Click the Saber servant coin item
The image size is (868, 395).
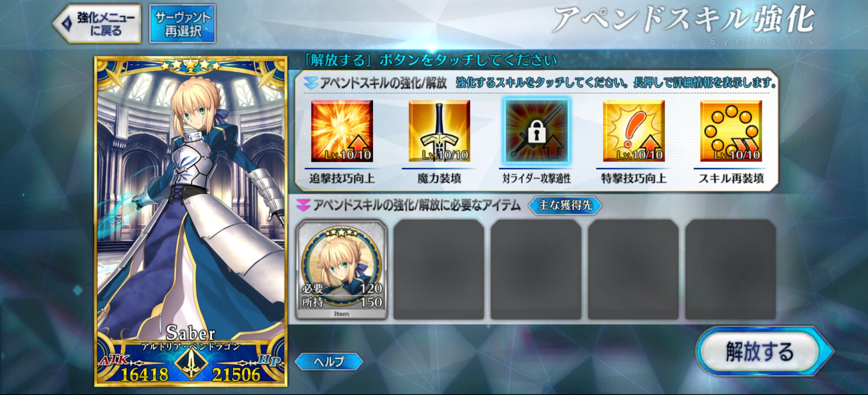342,269
